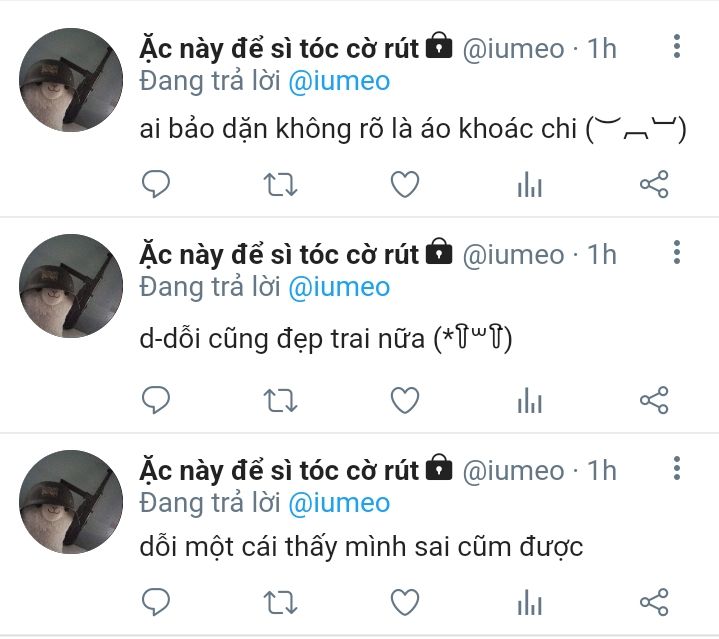Open @iumeo link in first tweet's reply line
719x639 pixels.
(x=339, y=82)
